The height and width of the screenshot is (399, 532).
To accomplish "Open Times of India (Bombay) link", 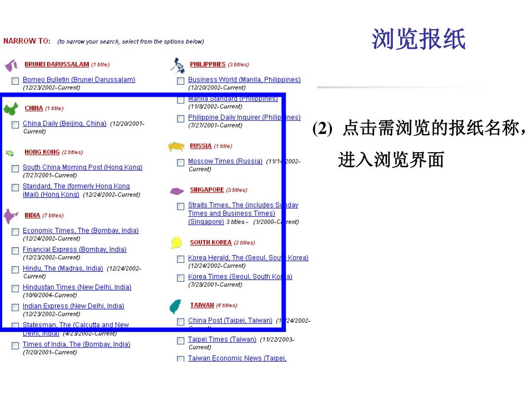I will [x=76, y=344].
